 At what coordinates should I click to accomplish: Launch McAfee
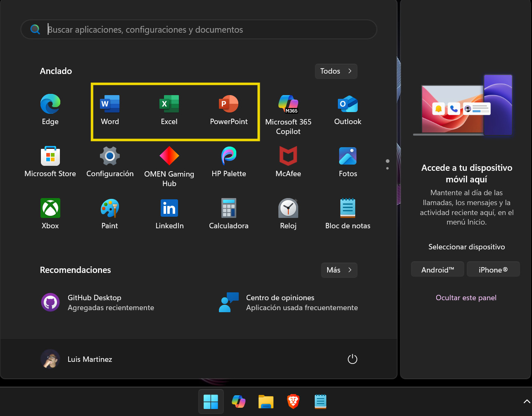click(288, 161)
